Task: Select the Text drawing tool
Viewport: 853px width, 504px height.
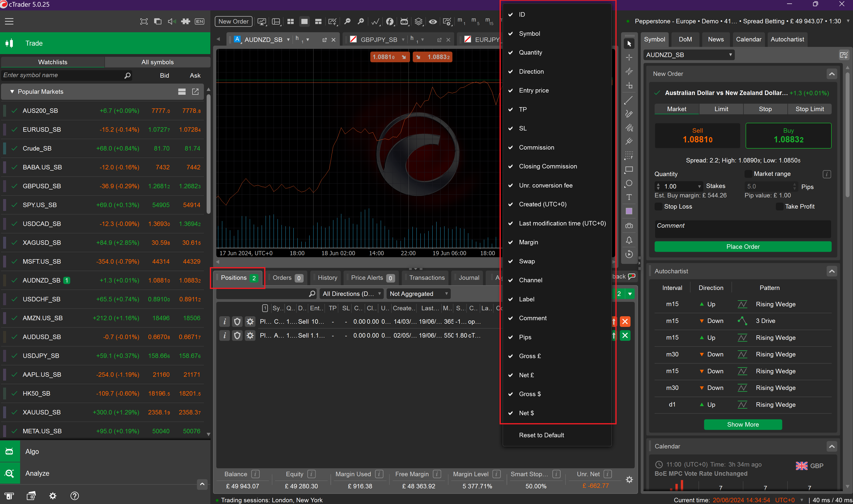Action: pyautogui.click(x=629, y=197)
